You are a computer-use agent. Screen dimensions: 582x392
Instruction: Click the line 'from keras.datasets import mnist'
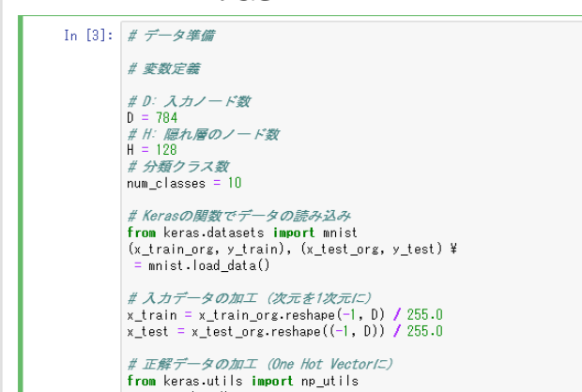(x=242, y=233)
